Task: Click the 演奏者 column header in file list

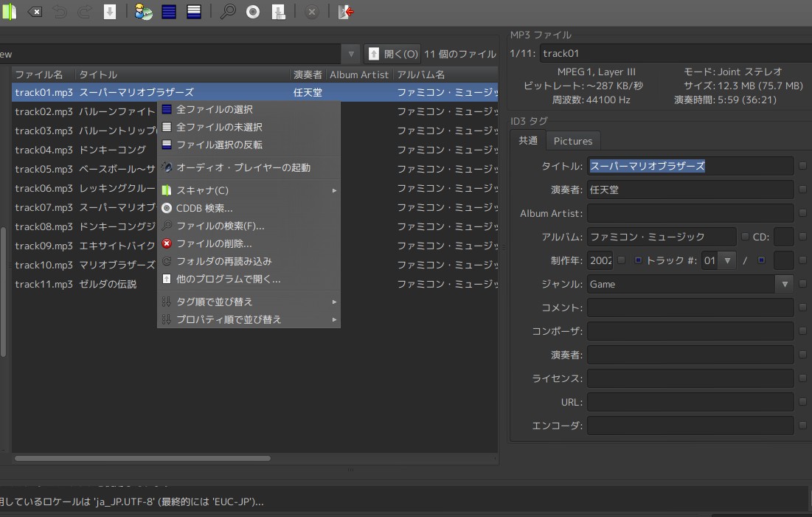Action: click(x=308, y=74)
